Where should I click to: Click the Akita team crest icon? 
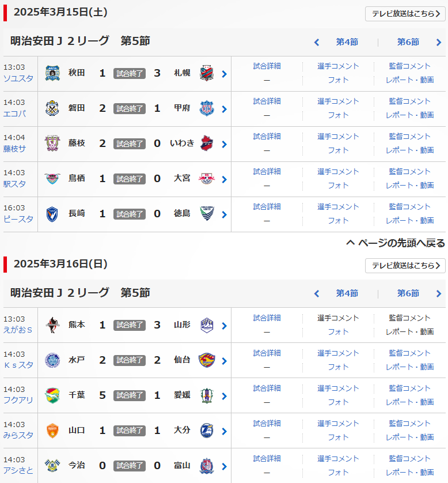pos(52,73)
